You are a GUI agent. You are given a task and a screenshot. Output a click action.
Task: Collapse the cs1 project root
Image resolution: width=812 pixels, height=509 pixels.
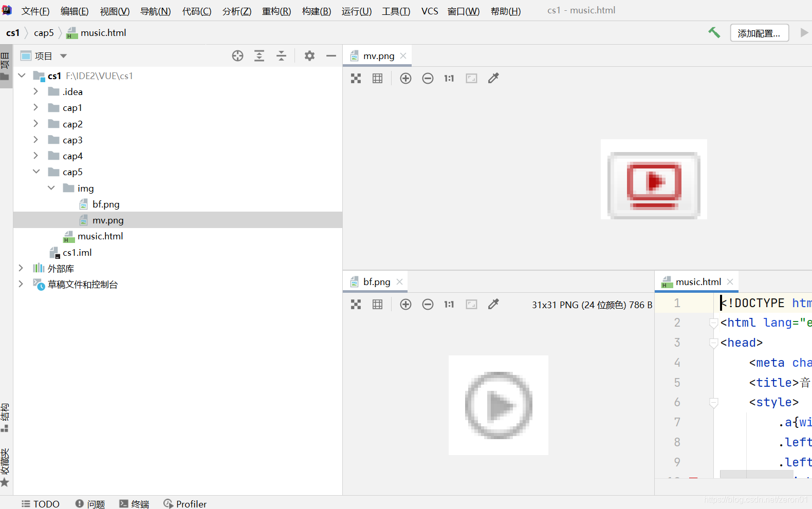click(x=22, y=76)
